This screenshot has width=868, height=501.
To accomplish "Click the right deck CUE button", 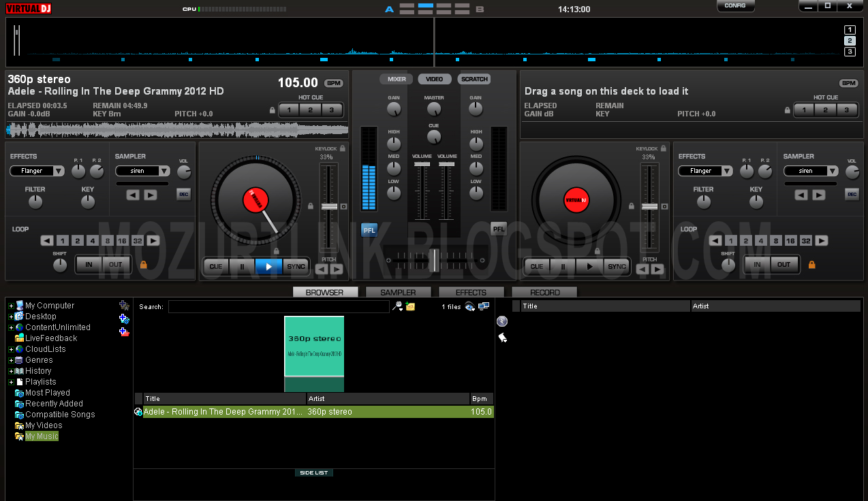I will (x=537, y=266).
